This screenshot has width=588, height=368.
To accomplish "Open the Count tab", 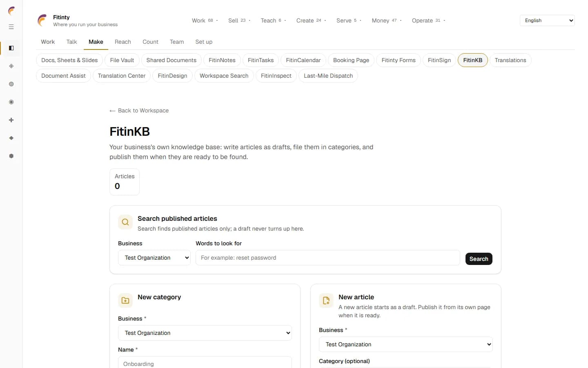I will [x=150, y=42].
